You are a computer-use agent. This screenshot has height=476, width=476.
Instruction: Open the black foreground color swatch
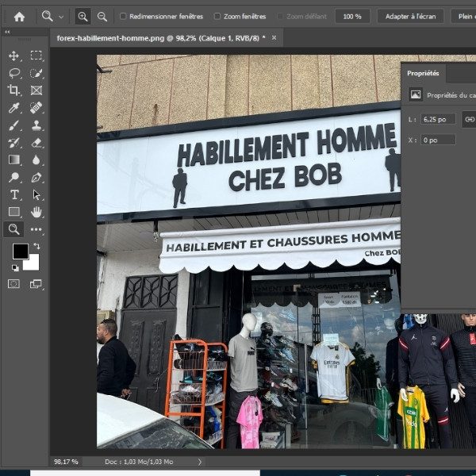click(x=20, y=251)
